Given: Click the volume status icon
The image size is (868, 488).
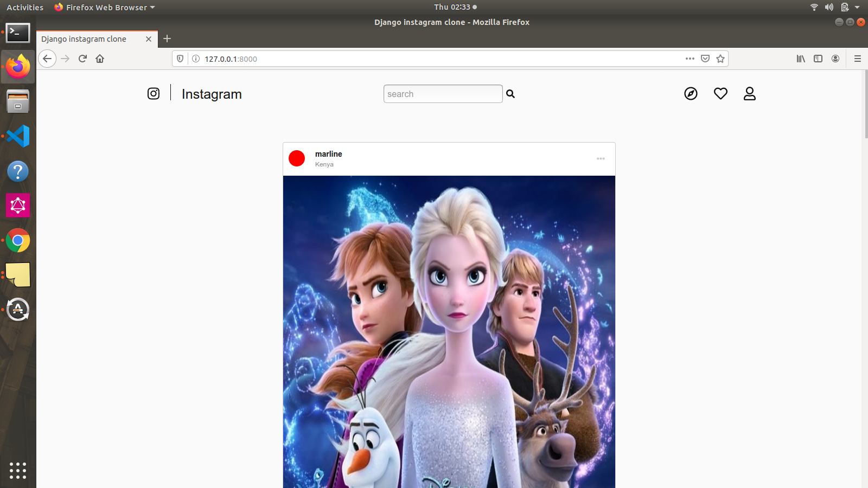Looking at the screenshot, I should point(829,7).
